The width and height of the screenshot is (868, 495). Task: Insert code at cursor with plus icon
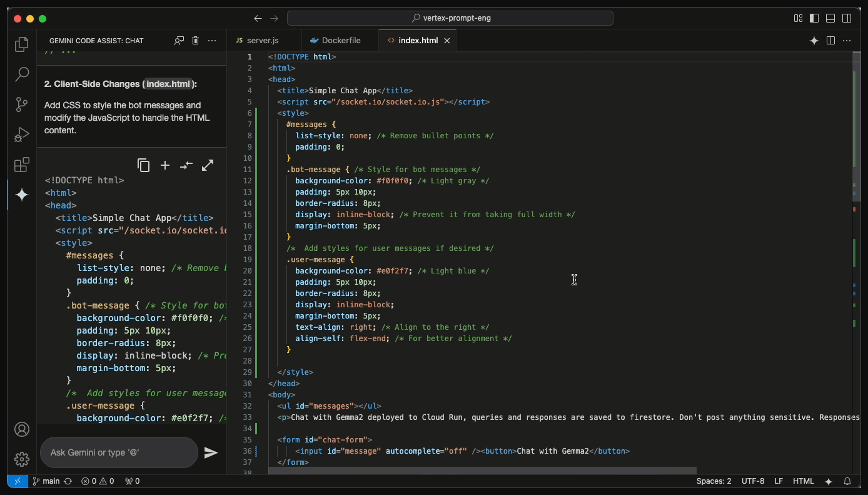point(165,165)
